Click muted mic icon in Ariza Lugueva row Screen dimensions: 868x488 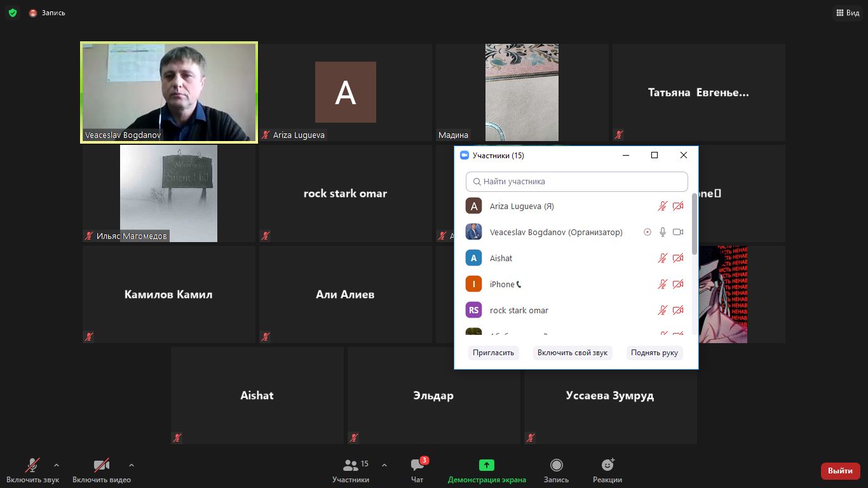tap(663, 206)
